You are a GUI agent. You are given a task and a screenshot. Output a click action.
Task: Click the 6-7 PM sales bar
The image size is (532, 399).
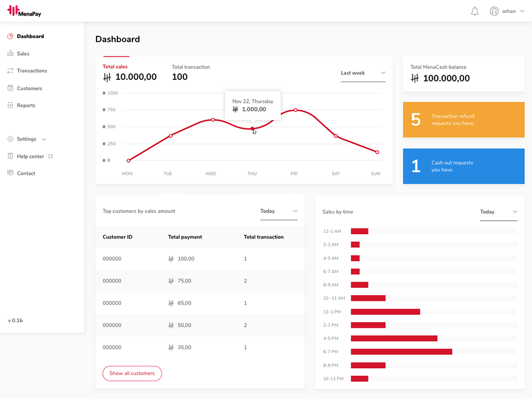pyautogui.click(x=402, y=352)
